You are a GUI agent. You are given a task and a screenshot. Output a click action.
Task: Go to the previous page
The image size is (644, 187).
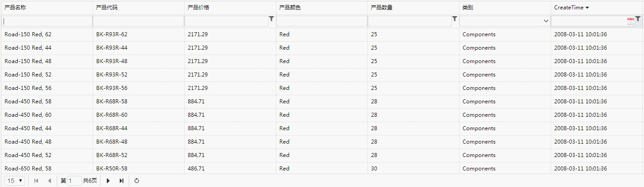(x=49, y=181)
